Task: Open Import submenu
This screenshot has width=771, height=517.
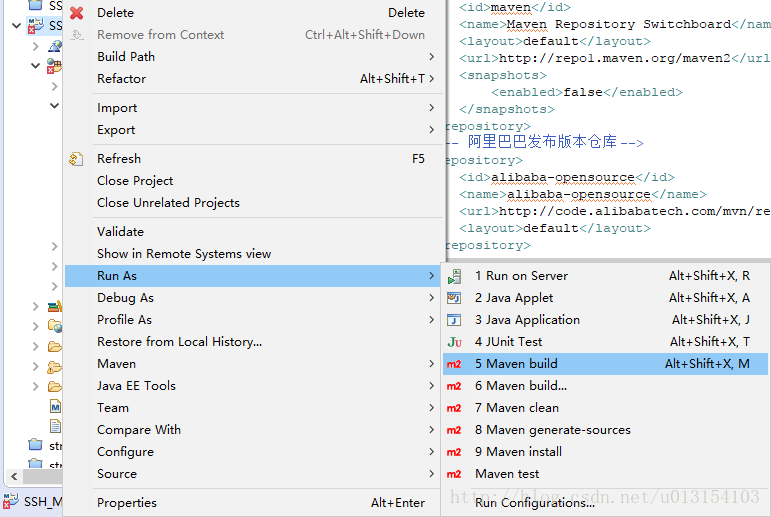Action: [x=254, y=108]
